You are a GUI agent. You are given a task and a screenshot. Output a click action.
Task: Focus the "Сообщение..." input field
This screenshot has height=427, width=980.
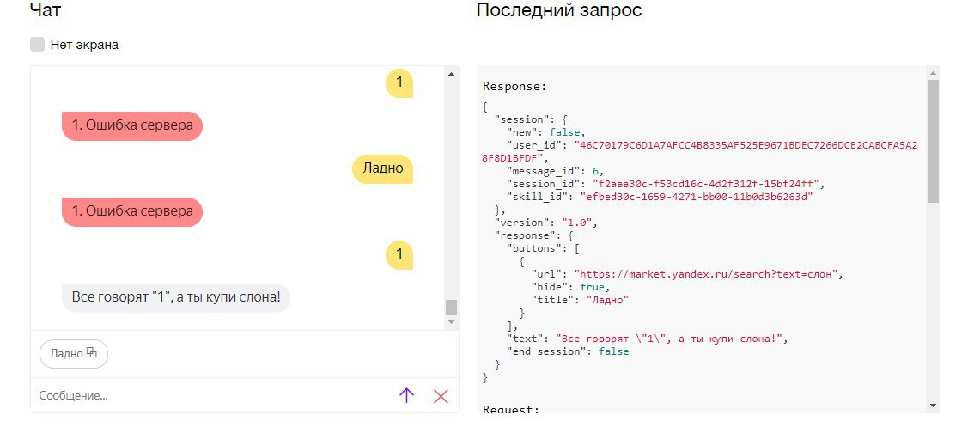coord(212,396)
